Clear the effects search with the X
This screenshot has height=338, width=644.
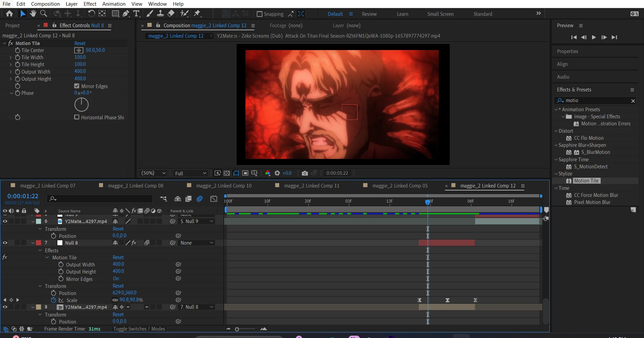click(633, 101)
